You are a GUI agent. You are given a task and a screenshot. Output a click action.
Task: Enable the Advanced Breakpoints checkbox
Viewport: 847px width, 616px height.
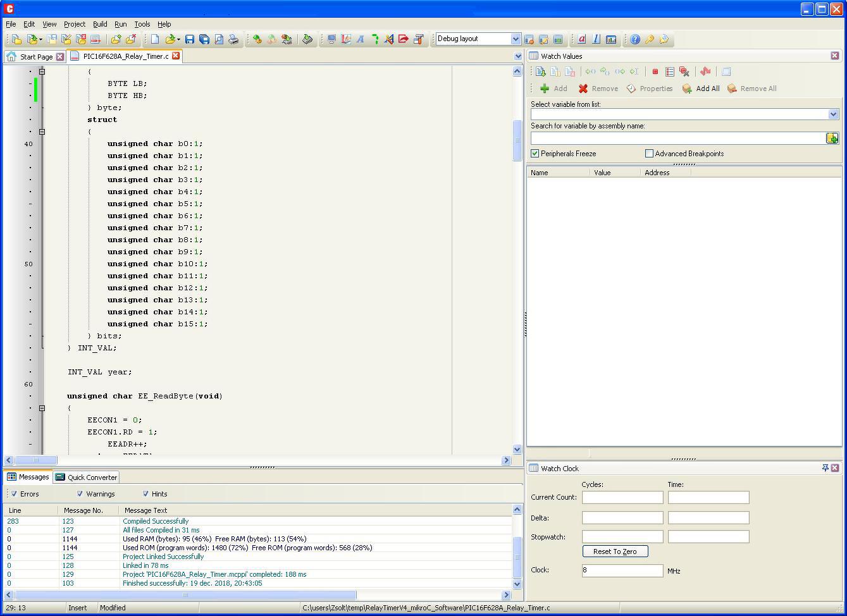(x=649, y=154)
